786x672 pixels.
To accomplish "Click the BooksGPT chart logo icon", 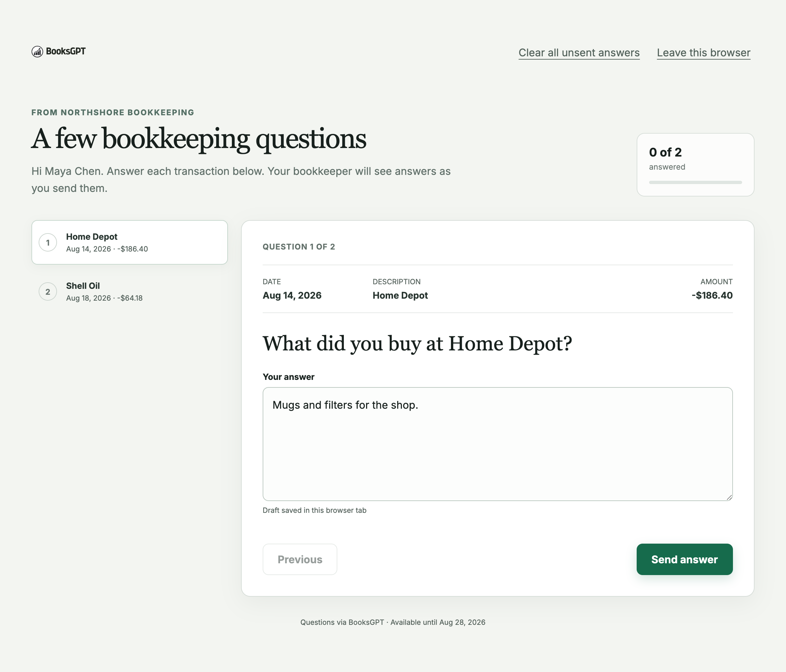I will pyautogui.click(x=37, y=51).
